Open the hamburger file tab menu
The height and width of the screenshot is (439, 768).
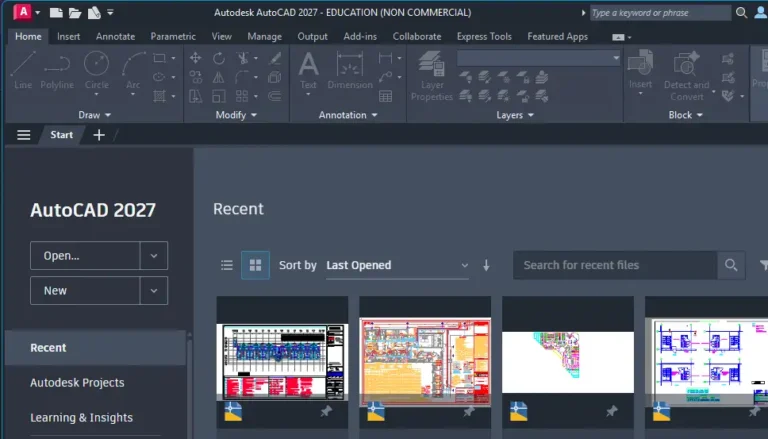[24, 135]
